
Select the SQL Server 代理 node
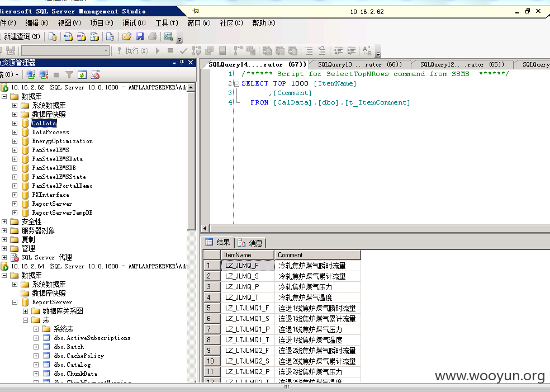[x=46, y=257]
